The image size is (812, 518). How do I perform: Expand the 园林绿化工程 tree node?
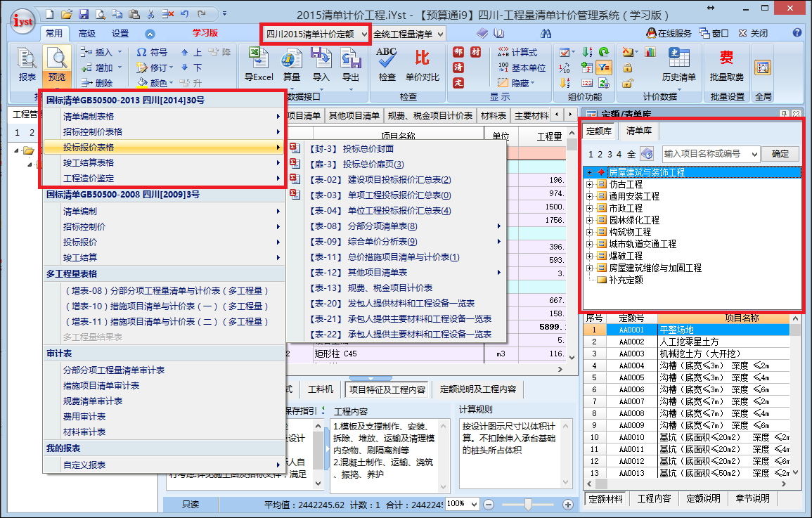click(x=589, y=220)
